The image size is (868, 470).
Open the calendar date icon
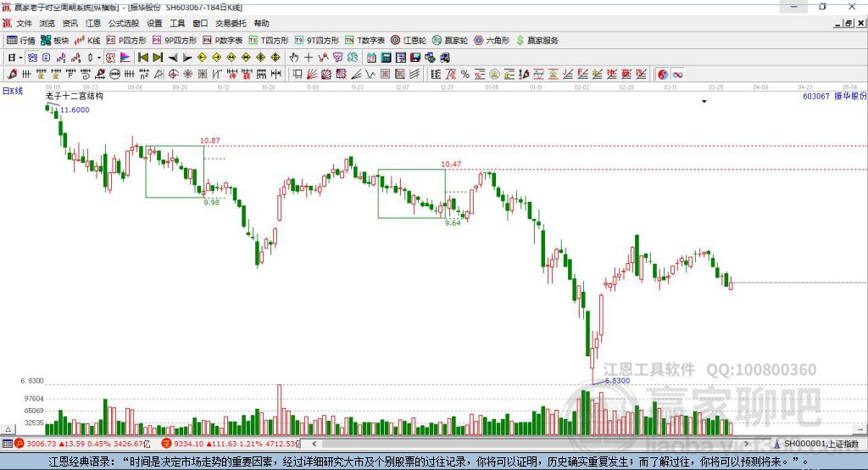371,57
